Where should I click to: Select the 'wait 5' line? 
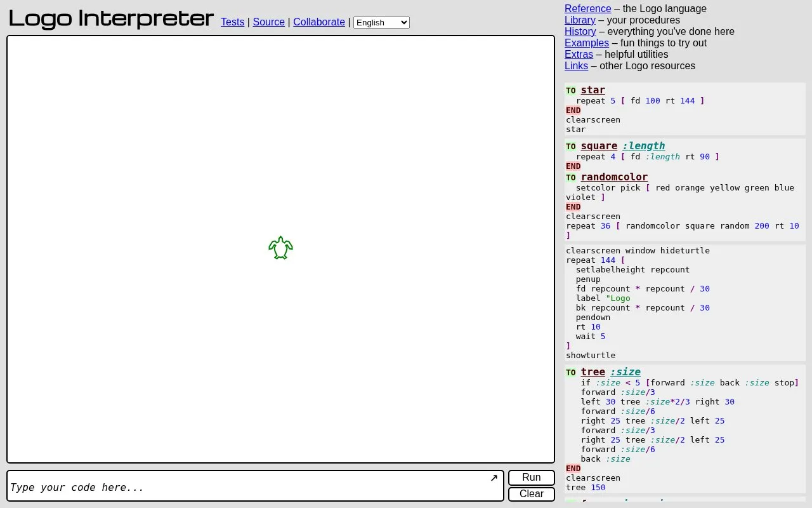click(x=591, y=337)
